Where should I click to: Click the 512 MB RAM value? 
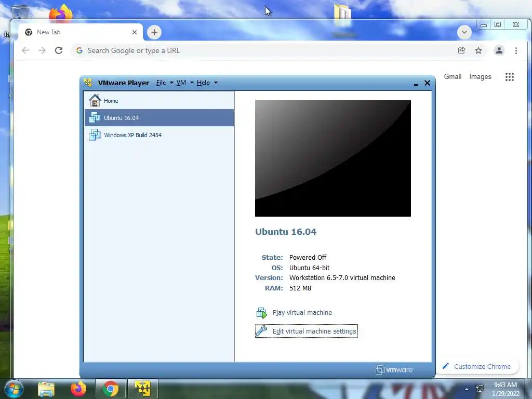(300, 288)
